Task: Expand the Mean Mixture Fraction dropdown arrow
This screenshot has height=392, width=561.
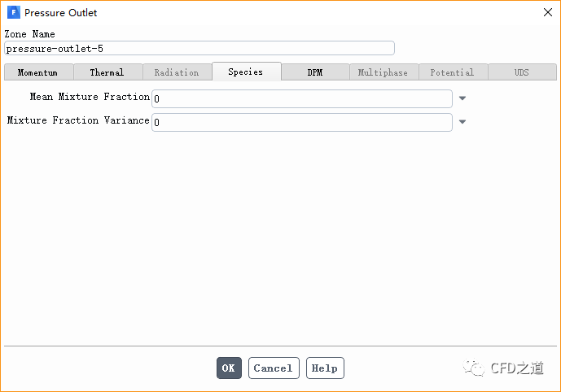Action: (462, 98)
